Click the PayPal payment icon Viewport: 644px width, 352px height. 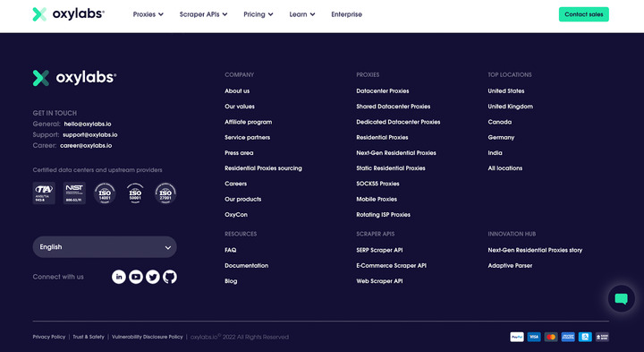(x=517, y=337)
